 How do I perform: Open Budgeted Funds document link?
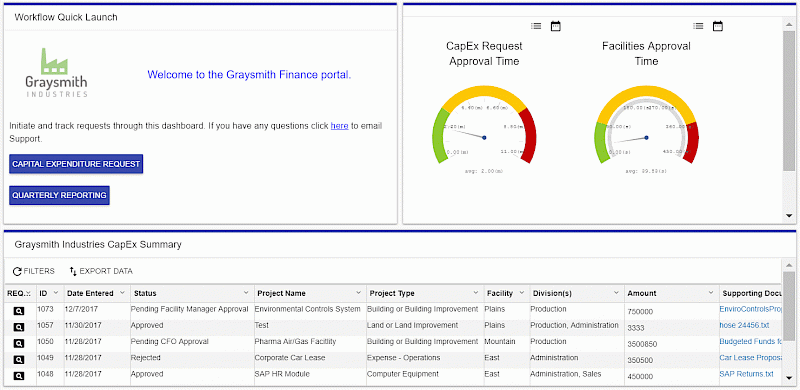[750, 342]
